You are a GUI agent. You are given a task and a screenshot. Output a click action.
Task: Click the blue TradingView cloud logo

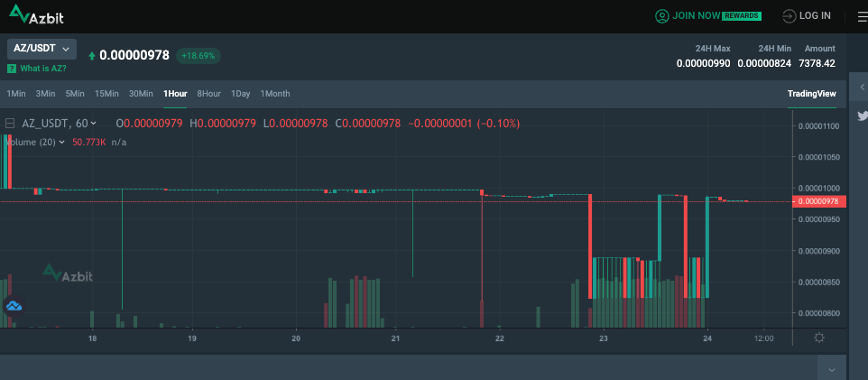click(14, 305)
